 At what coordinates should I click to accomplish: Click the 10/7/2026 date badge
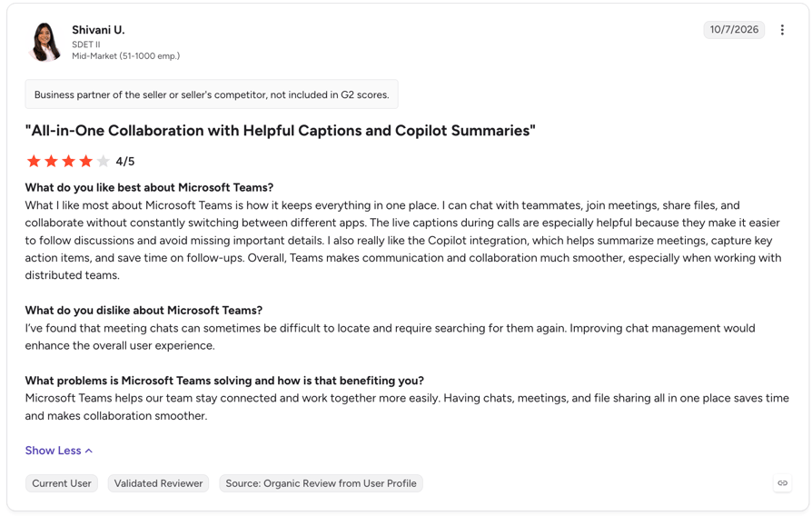coord(734,30)
